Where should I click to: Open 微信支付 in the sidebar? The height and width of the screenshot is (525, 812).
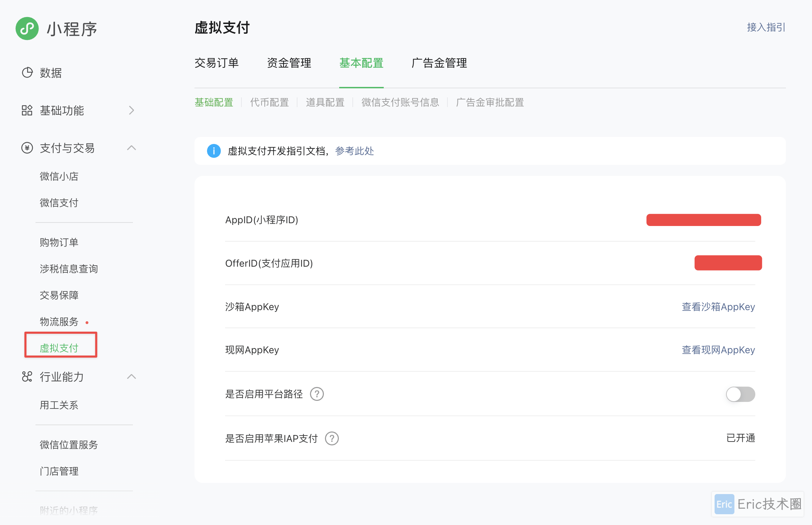pos(59,203)
